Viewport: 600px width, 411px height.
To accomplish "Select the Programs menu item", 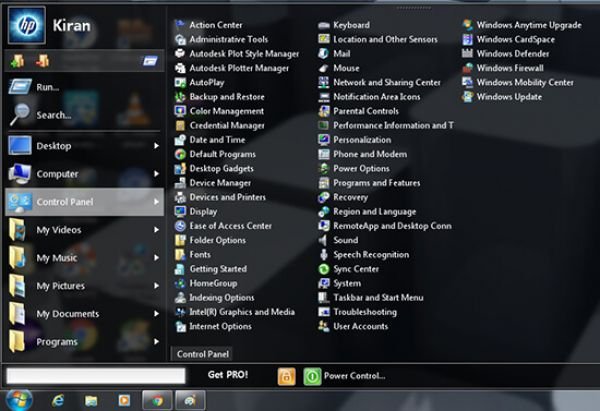I will point(84,341).
